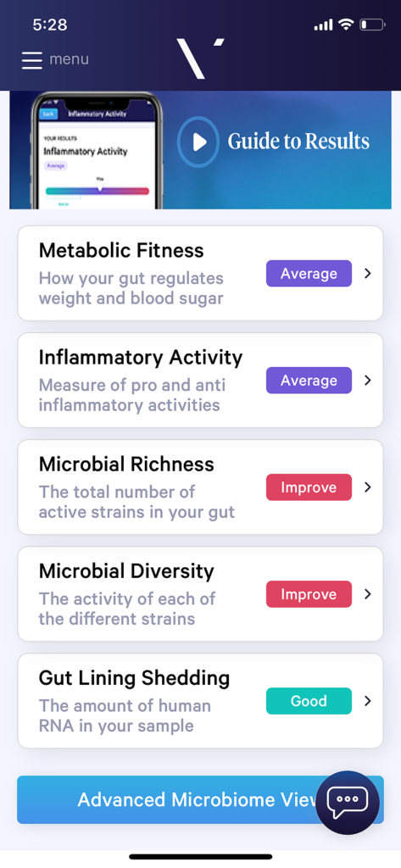
Task: Expand Microbial Richness chevron arrow
Action: (x=367, y=487)
